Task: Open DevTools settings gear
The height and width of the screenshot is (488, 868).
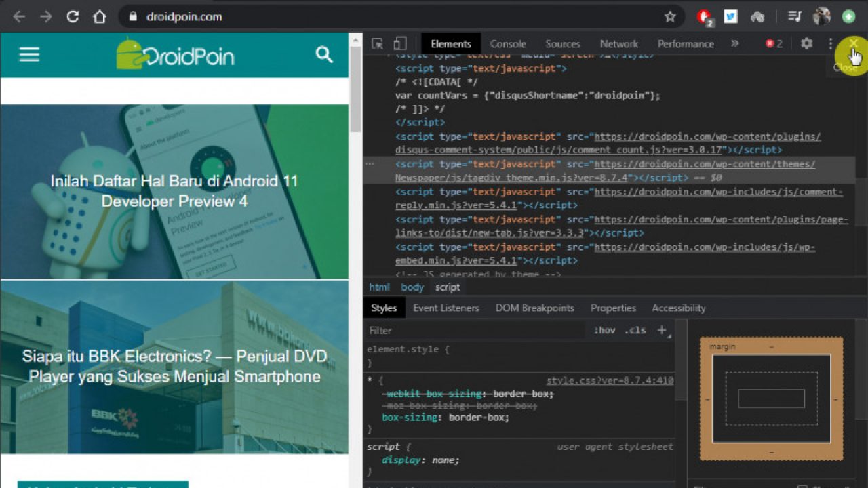Action: pos(806,43)
